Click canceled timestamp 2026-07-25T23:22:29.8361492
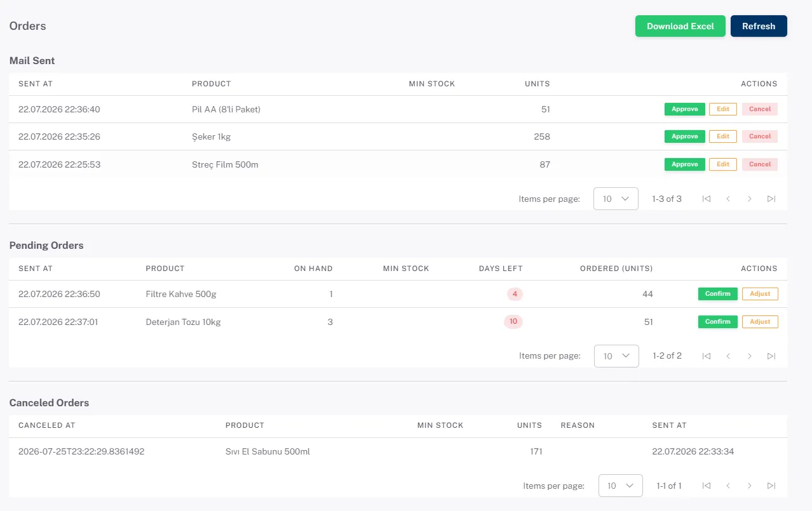Image resolution: width=812 pixels, height=511 pixels. point(81,452)
